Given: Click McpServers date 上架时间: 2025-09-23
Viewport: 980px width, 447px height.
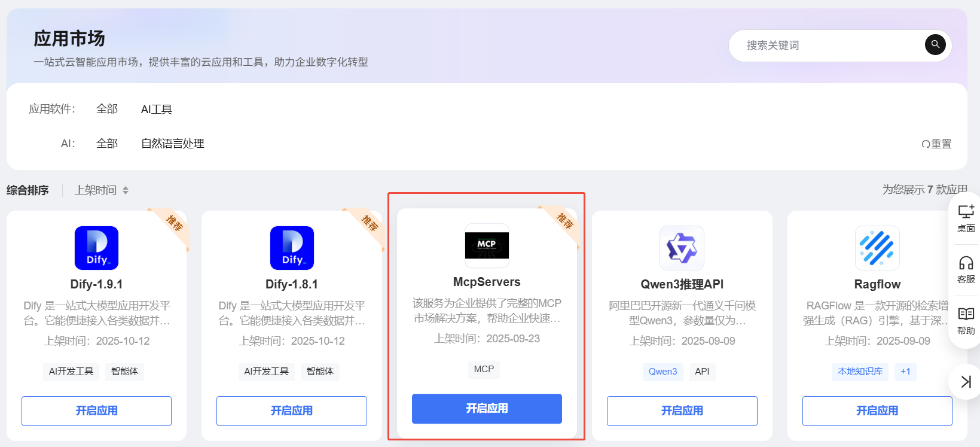Looking at the screenshot, I should coord(487,339).
